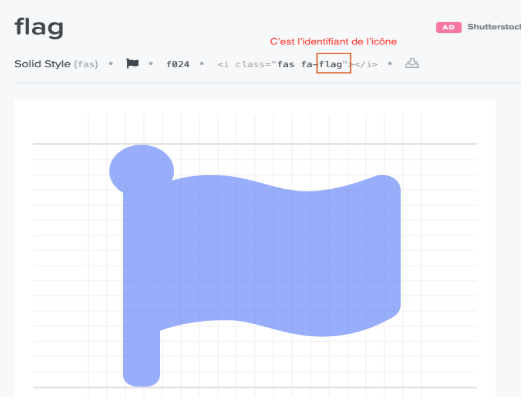Viewport: 529px width, 403px height.
Task: Click the (fas) prefix text
Action: click(87, 65)
